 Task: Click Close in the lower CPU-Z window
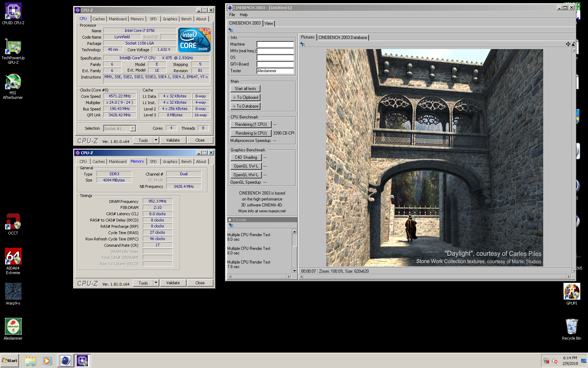coord(200,283)
